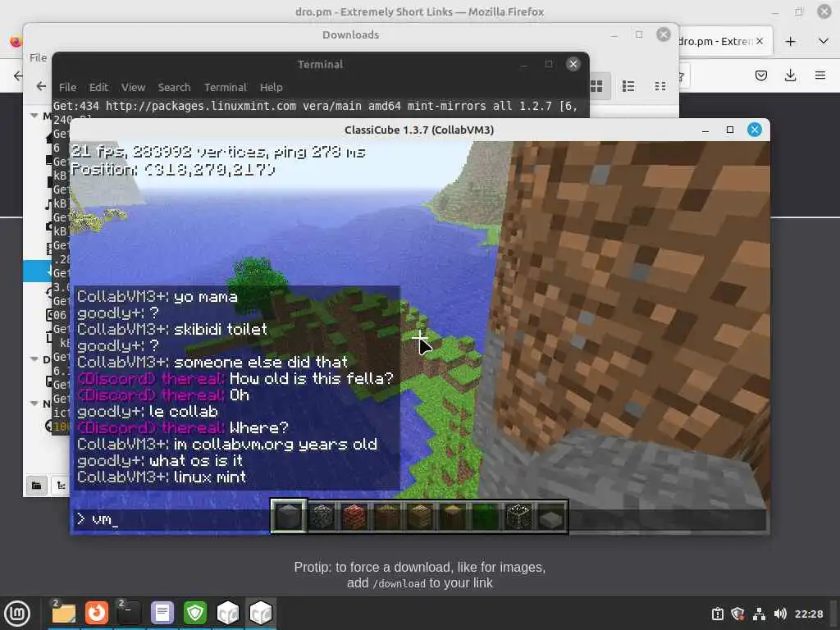Click chat line 'How old is this fella?'
The height and width of the screenshot is (630, 840).
(311, 378)
